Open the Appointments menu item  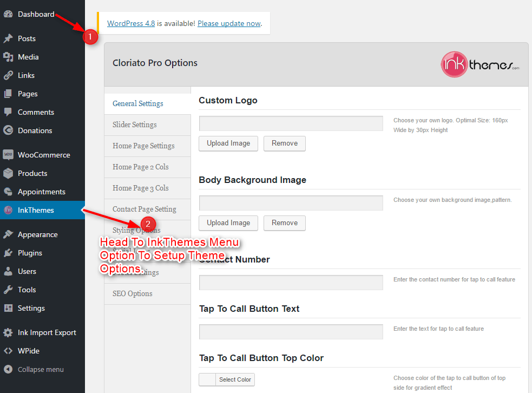pos(42,192)
